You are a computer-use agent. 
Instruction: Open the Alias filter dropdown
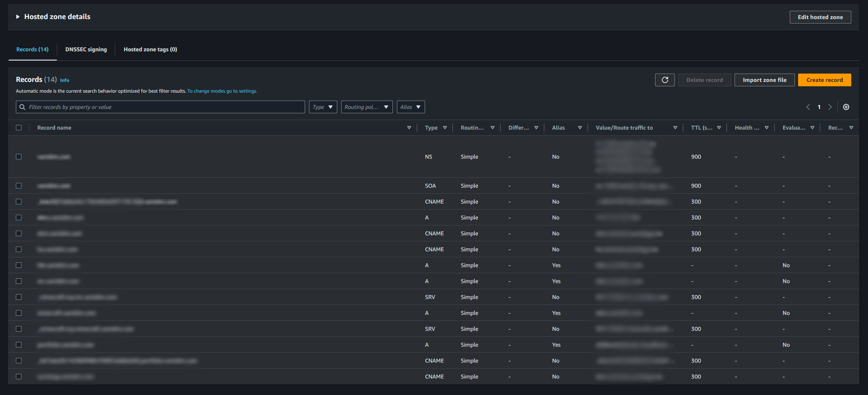point(410,107)
